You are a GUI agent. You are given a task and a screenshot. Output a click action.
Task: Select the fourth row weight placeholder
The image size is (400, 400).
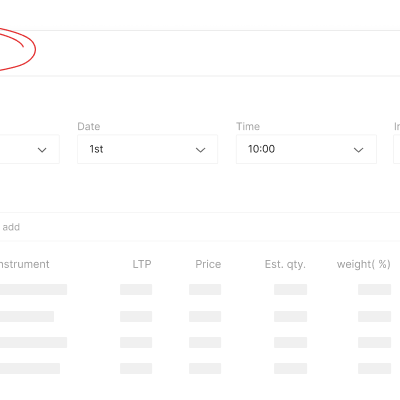374,368
